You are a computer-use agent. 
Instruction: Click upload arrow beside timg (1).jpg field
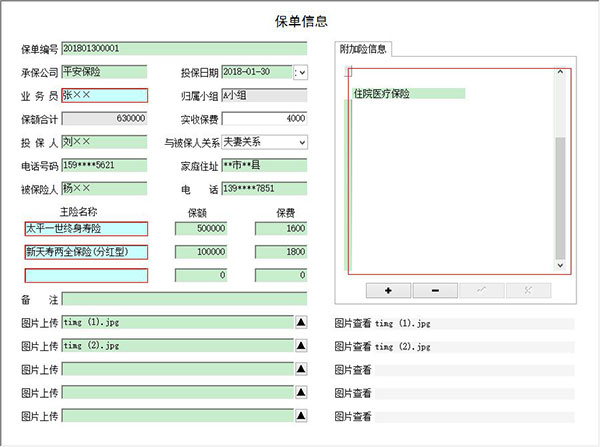[301, 322]
